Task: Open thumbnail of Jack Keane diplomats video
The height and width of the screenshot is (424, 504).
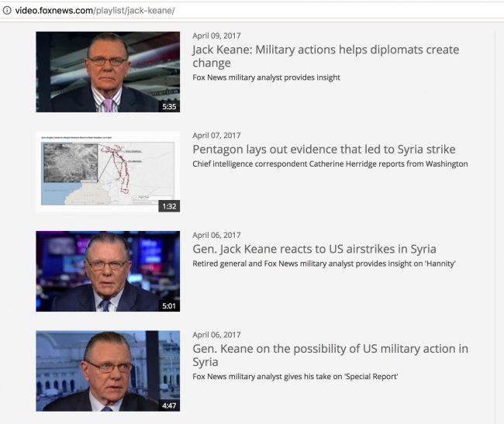Action: 108,72
